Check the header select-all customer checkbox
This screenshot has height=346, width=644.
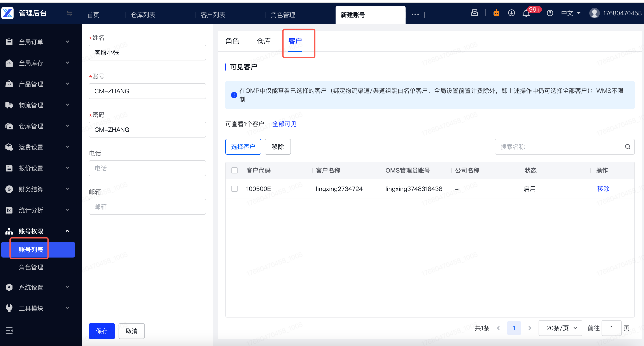pos(234,171)
